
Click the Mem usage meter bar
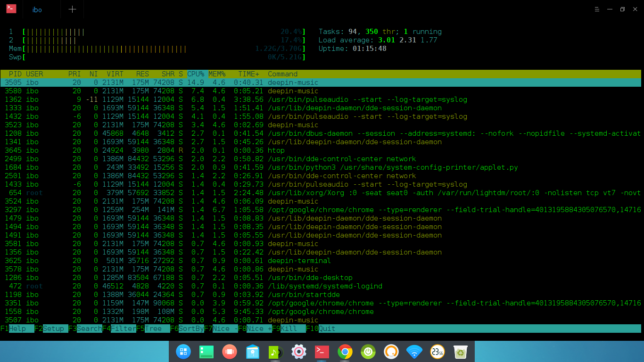tap(164, 49)
